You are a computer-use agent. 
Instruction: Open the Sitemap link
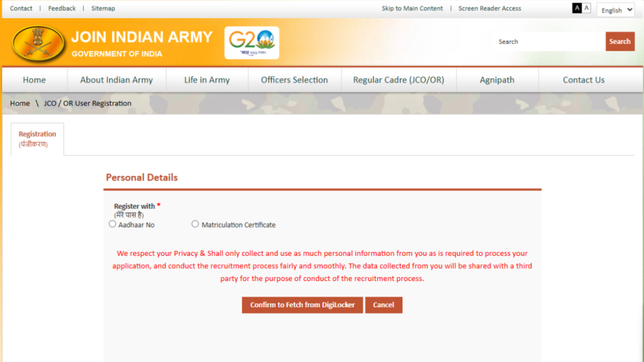coord(103,8)
